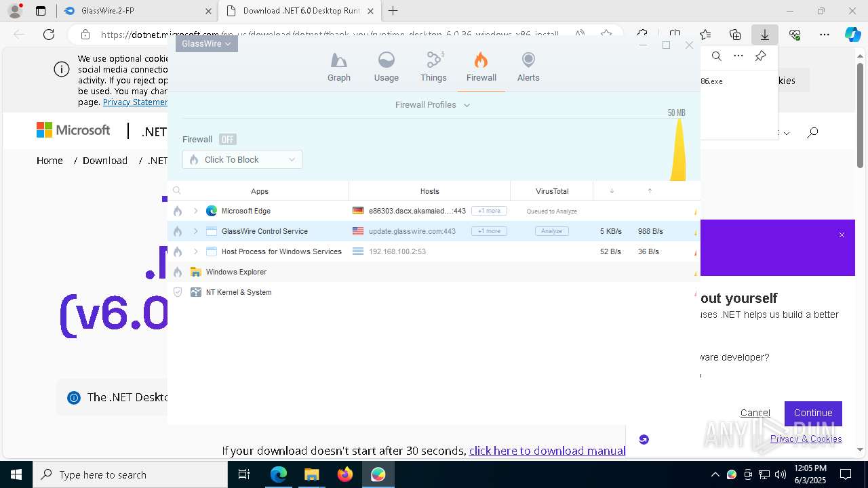Viewport: 868px width, 488px height.
Task: Sort by the Hosts column header
Action: pyautogui.click(x=430, y=191)
